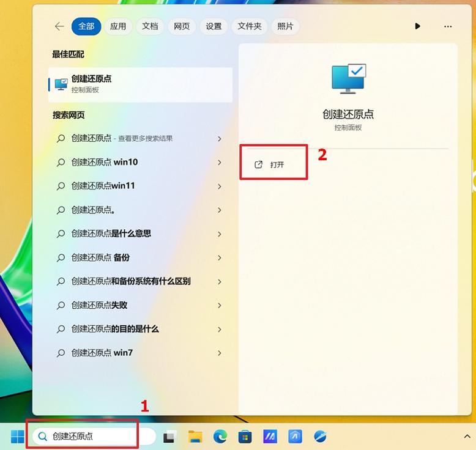Click the play arrow to show more filters

418,26
